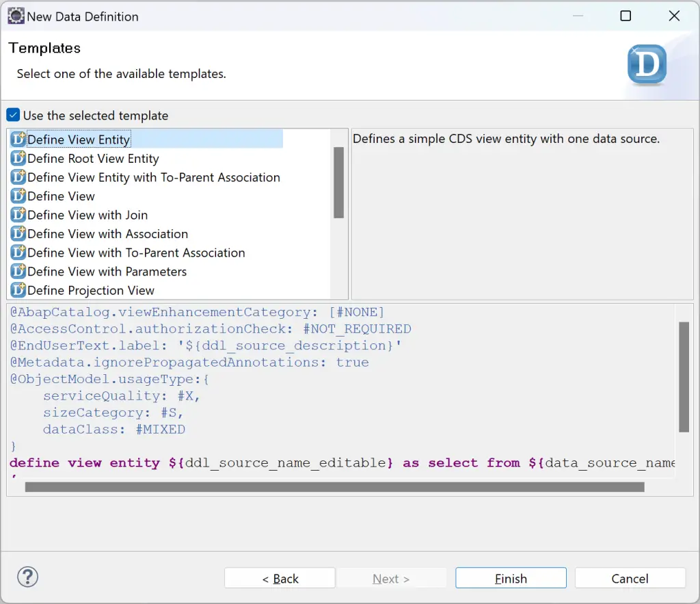700x604 pixels.
Task: Click the Define Root View Entity icon
Action: [x=18, y=158]
